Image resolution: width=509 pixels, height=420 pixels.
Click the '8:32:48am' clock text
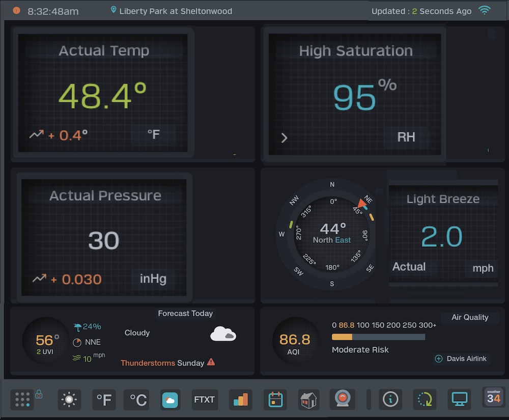point(53,11)
